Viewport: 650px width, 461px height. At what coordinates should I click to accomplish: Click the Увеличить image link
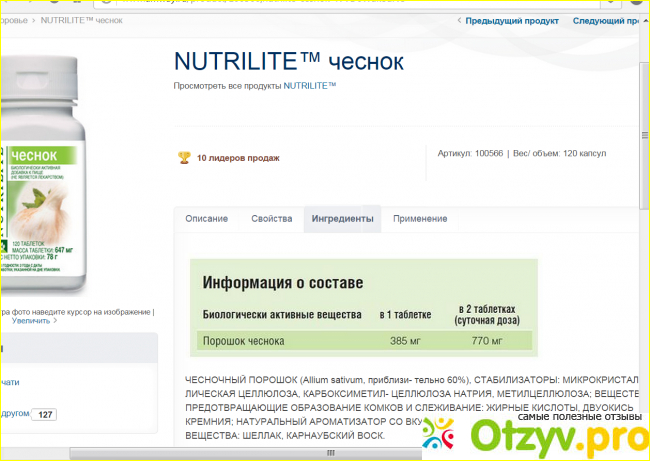pyautogui.click(x=28, y=322)
